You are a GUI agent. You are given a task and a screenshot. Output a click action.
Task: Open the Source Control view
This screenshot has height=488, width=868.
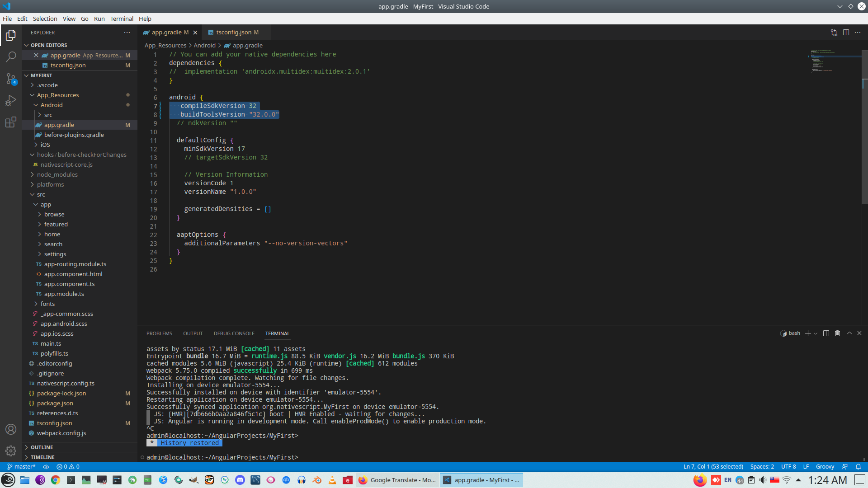point(11,79)
